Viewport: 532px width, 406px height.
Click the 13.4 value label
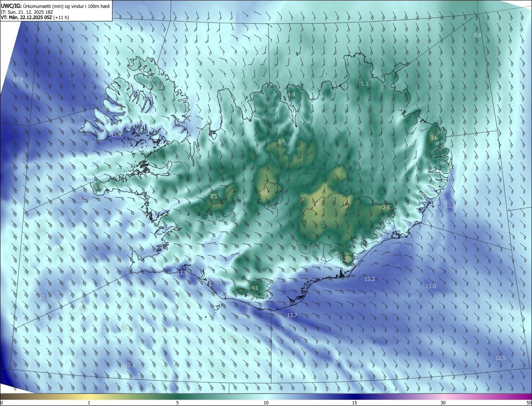point(116,135)
